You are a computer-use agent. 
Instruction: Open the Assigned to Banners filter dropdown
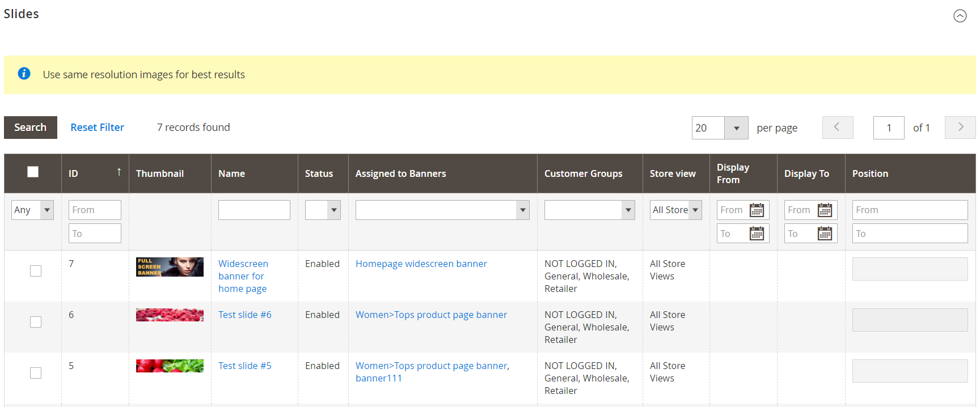(442, 210)
